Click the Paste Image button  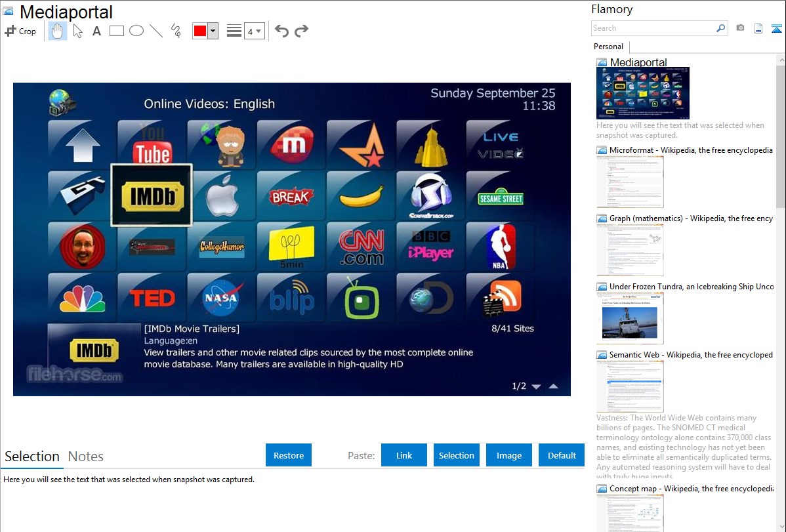[508, 455]
